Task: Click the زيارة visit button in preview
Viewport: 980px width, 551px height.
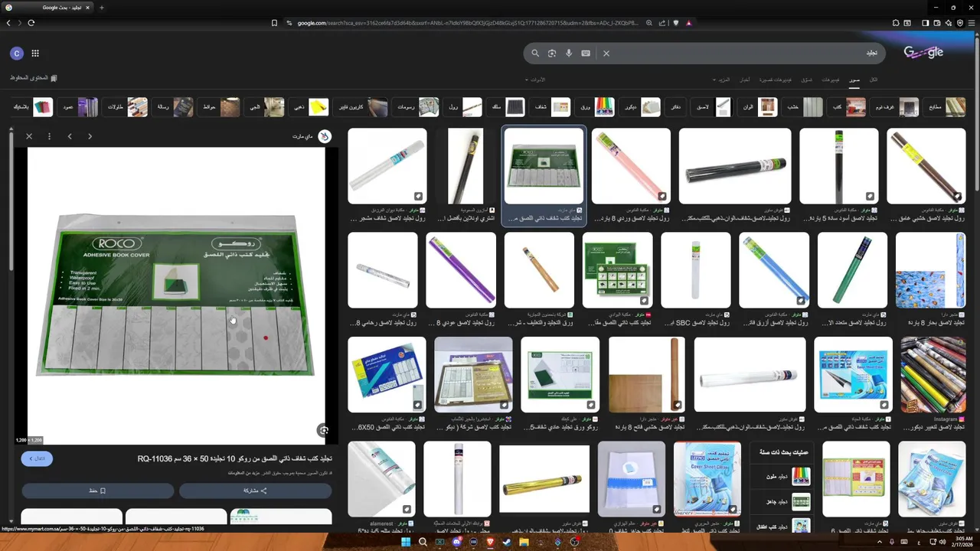Action: [37, 458]
